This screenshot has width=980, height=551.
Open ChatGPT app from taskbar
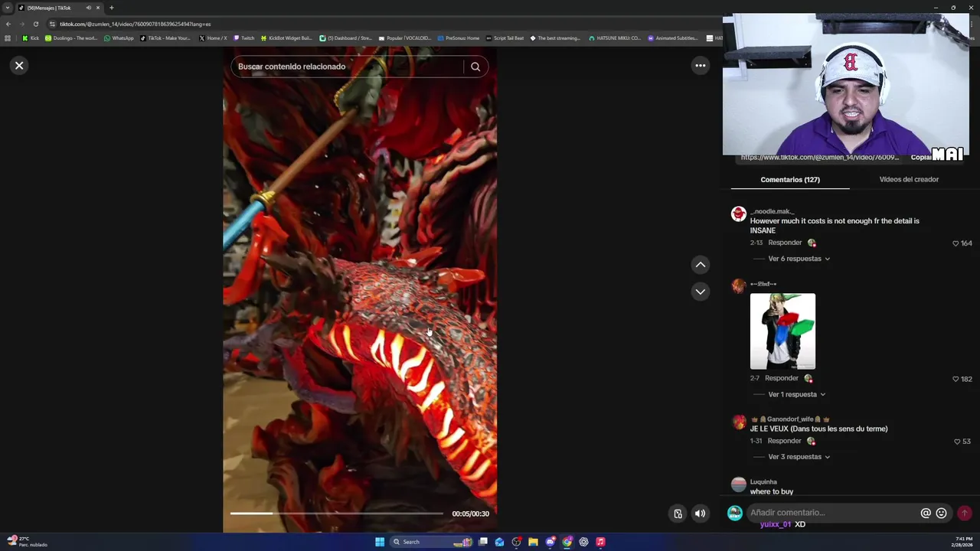[583, 542]
